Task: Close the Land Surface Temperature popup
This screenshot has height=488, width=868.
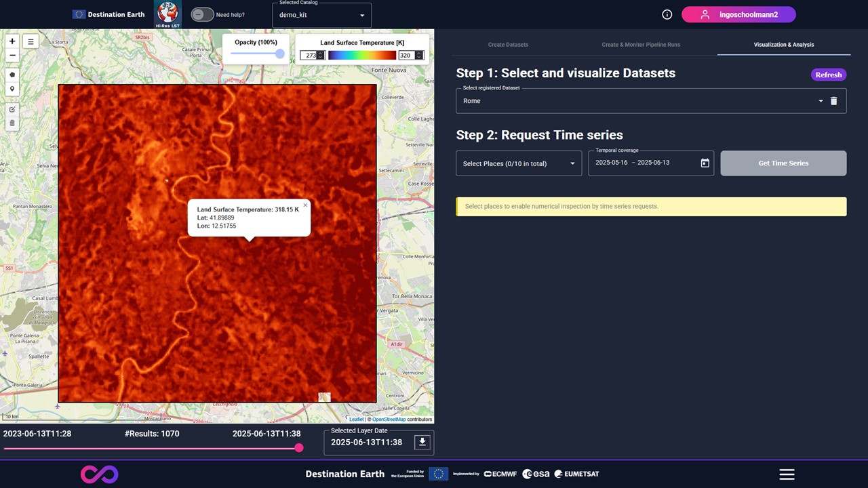Action: (x=305, y=205)
